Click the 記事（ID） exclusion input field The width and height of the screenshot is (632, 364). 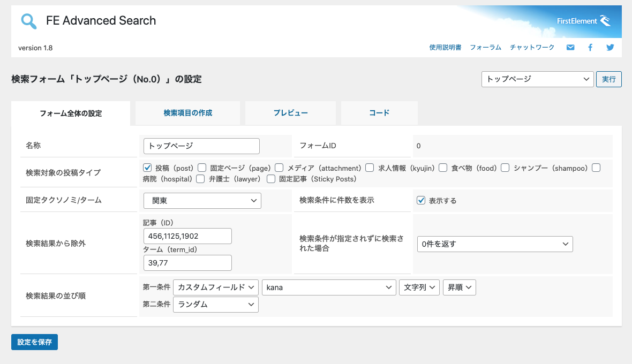pos(187,236)
